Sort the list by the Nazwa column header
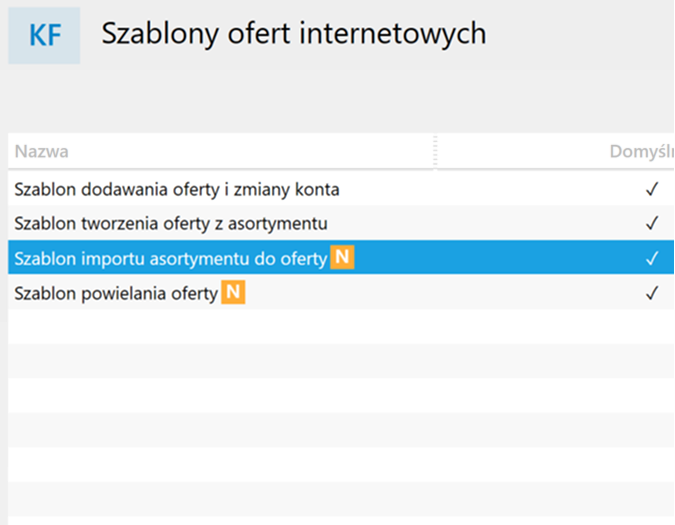This screenshot has width=675, height=525. (41, 151)
